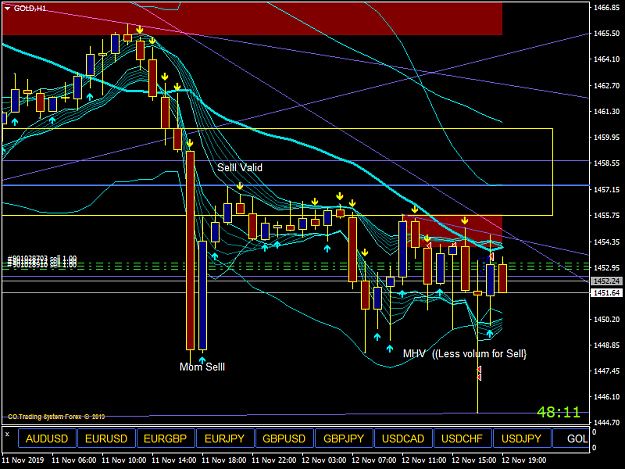Click the 1444.70 price scale value

[x=607, y=422]
